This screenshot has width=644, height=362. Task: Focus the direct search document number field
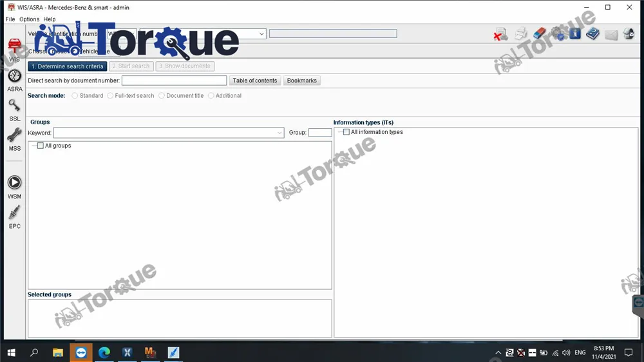coord(174,81)
